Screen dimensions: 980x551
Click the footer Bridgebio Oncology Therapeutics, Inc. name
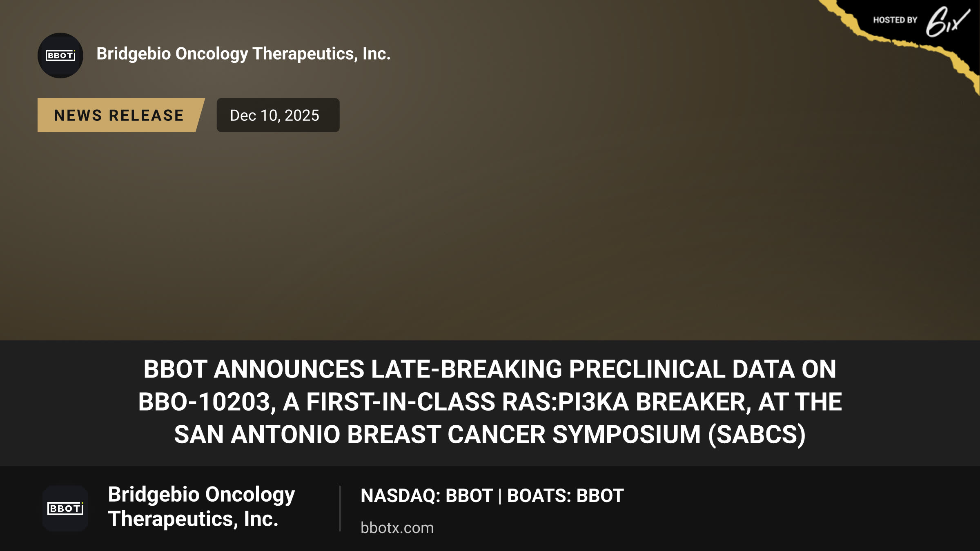pos(201,507)
